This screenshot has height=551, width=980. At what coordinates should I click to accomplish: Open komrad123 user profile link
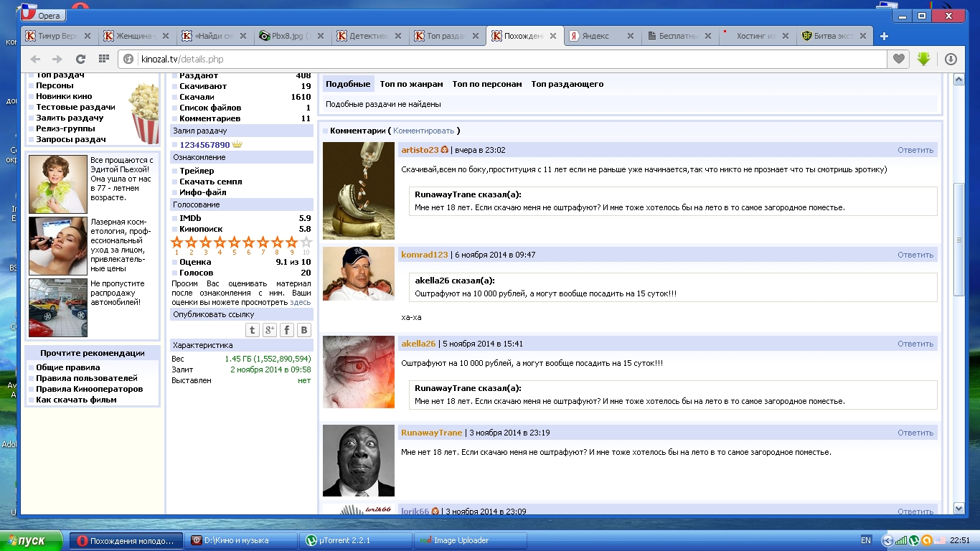(x=425, y=255)
